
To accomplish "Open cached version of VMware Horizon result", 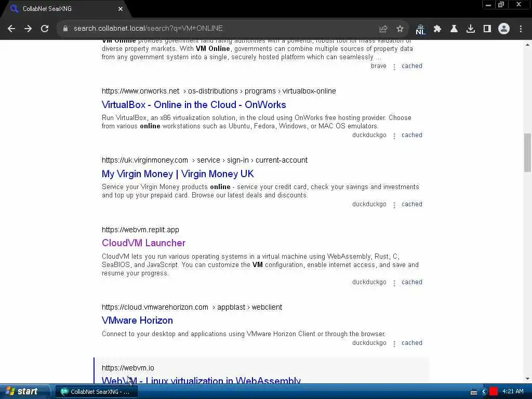I will [412, 343].
